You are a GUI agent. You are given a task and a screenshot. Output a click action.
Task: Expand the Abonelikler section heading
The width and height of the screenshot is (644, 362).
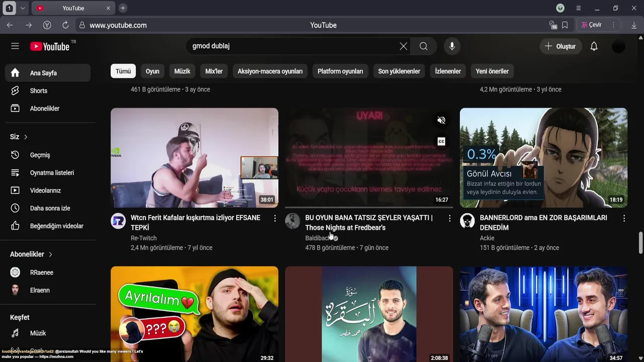click(31, 254)
